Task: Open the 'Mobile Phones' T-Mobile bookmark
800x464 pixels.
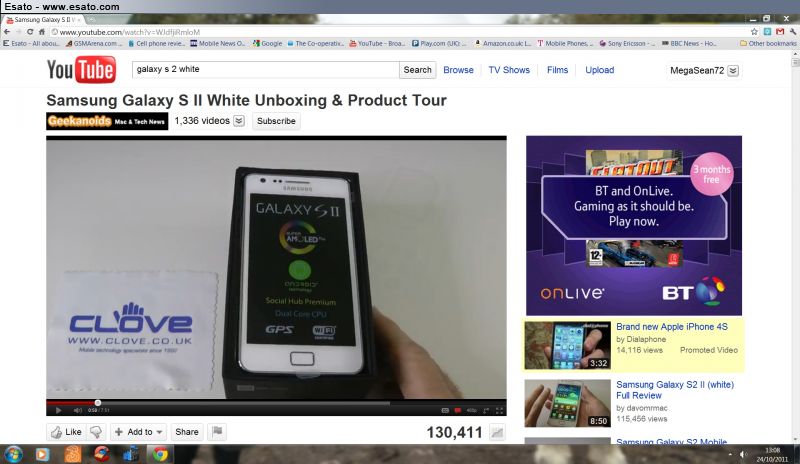Action: [x=565, y=43]
